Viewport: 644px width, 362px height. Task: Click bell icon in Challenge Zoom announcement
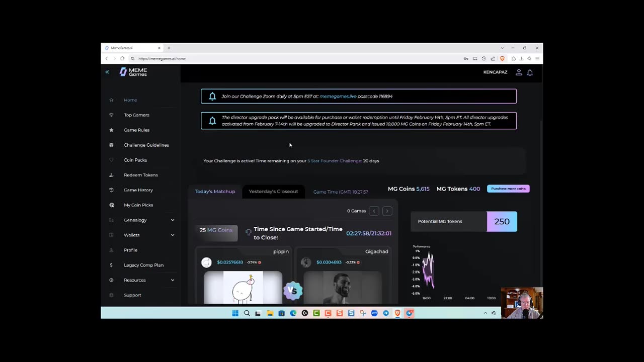212,97
